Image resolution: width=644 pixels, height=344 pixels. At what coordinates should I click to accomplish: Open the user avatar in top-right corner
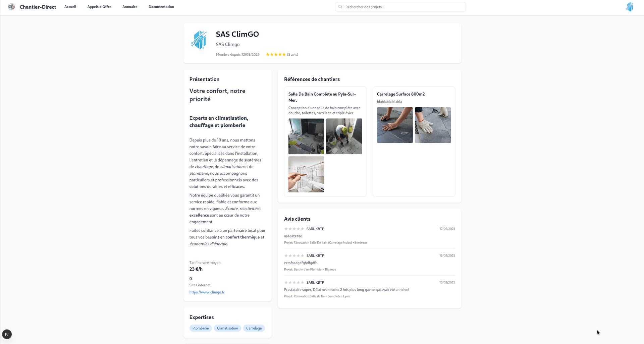(x=630, y=7)
